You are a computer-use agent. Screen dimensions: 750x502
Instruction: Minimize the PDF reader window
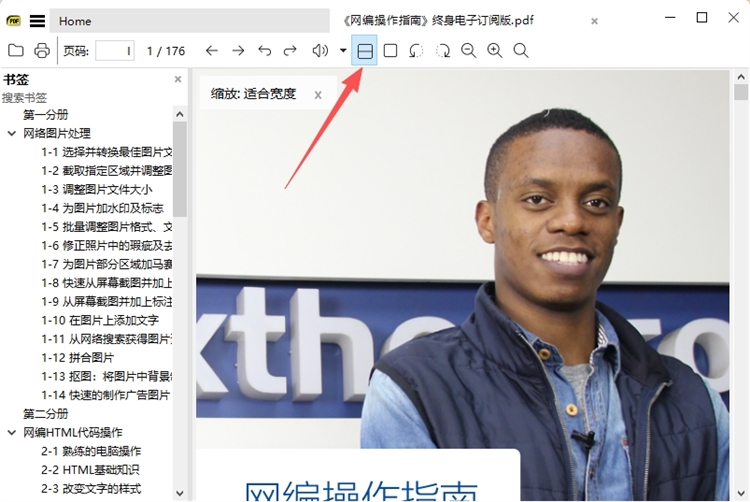click(670, 18)
